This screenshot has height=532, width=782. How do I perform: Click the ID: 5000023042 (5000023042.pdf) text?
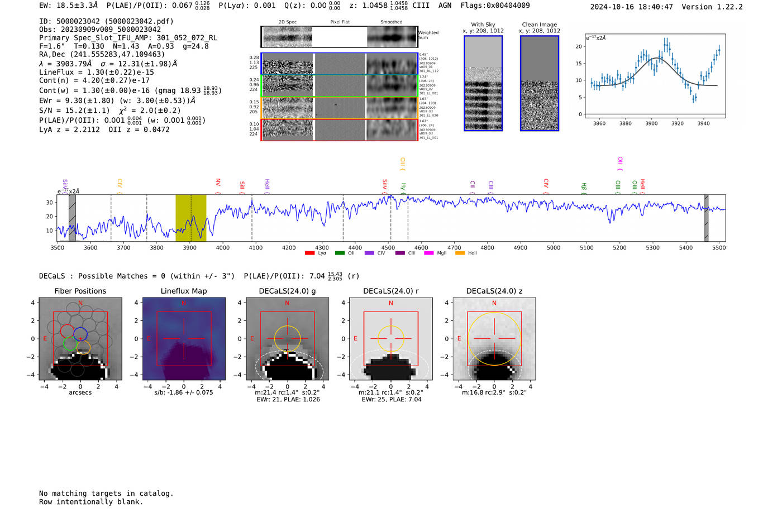click(x=106, y=21)
